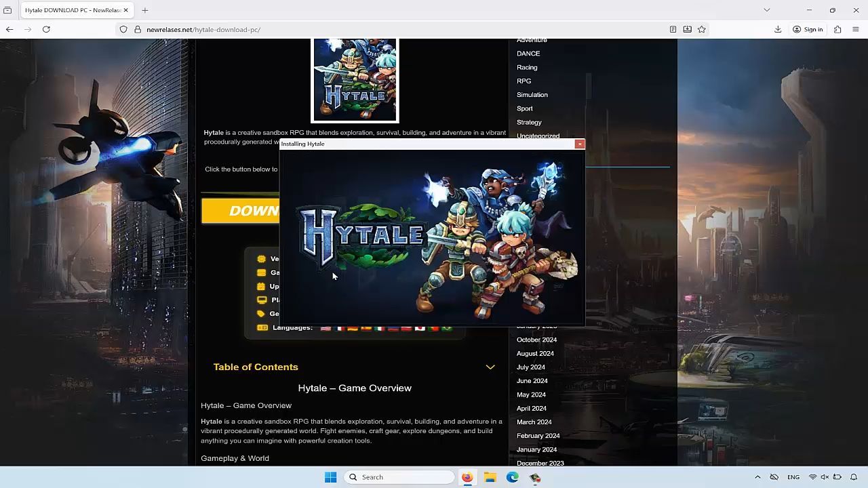868x488 pixels.
Task: Bookmark this page with the star icon
Action: 702,29
